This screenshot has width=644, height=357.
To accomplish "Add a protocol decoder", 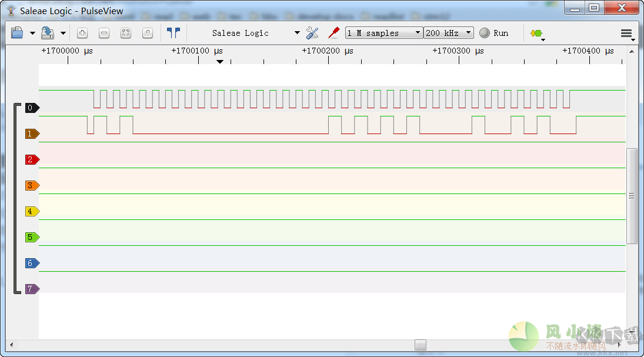I will [x=536, y=34].
